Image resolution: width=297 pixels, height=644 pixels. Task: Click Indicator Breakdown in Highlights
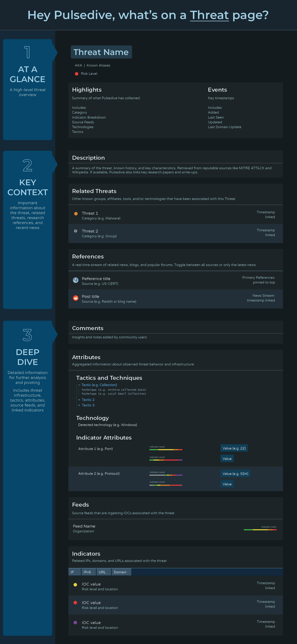pyautogui.click(x=89, y=118)
